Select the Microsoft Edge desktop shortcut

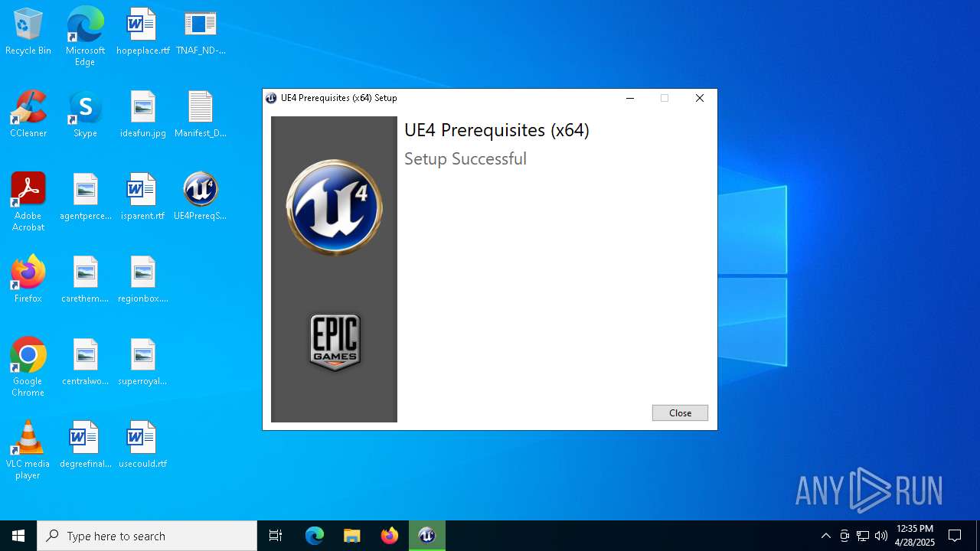click(85, 37)
